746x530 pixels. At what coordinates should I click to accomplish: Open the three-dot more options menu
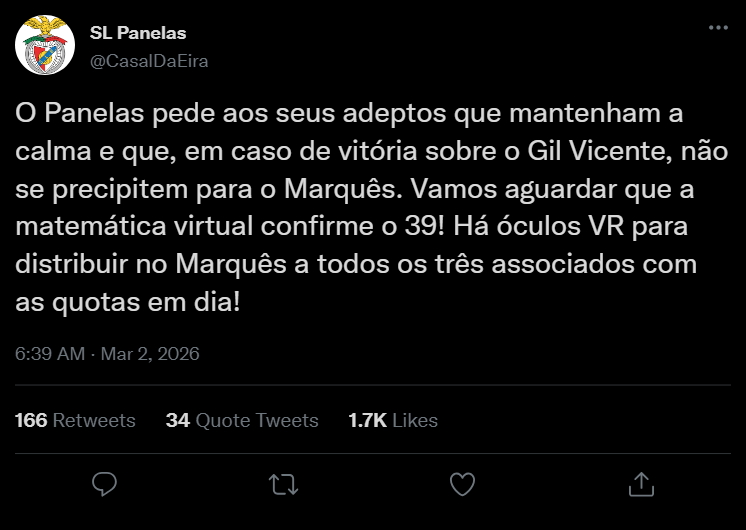point(717,30)
